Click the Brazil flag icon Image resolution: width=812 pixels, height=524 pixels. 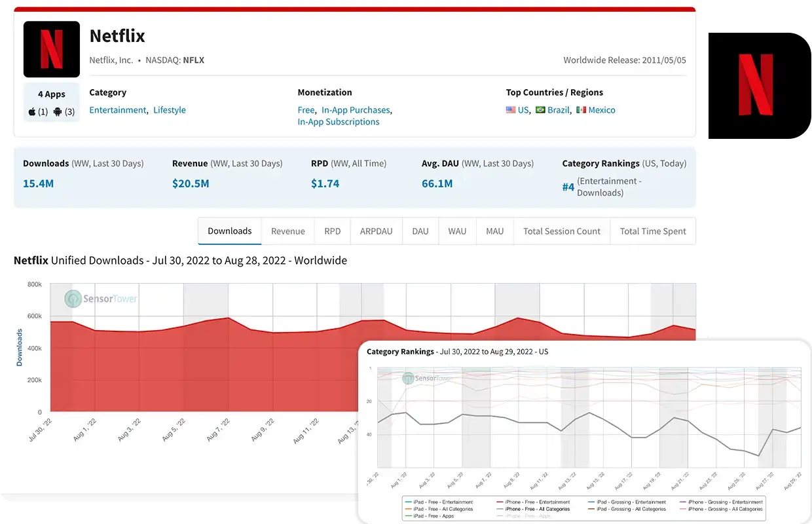click(x=540, y=110)
